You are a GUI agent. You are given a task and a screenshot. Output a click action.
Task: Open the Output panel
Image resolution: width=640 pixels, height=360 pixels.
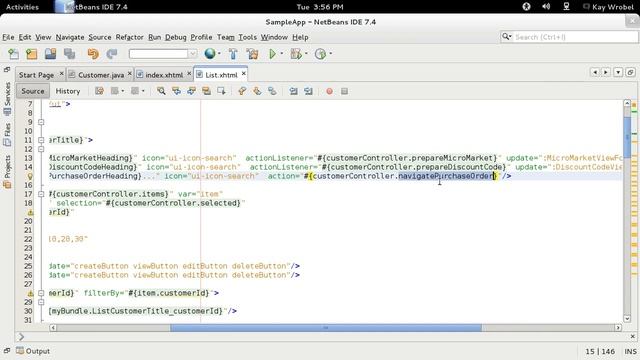pos(33,351)
